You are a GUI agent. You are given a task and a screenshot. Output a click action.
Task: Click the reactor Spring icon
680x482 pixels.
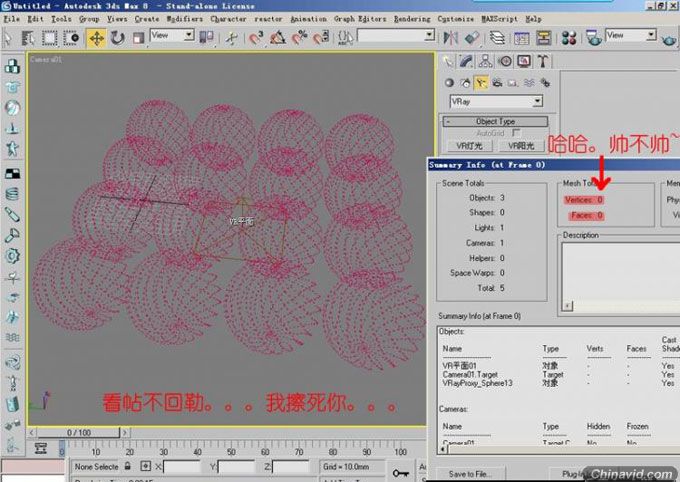click(x=12, y=194)
